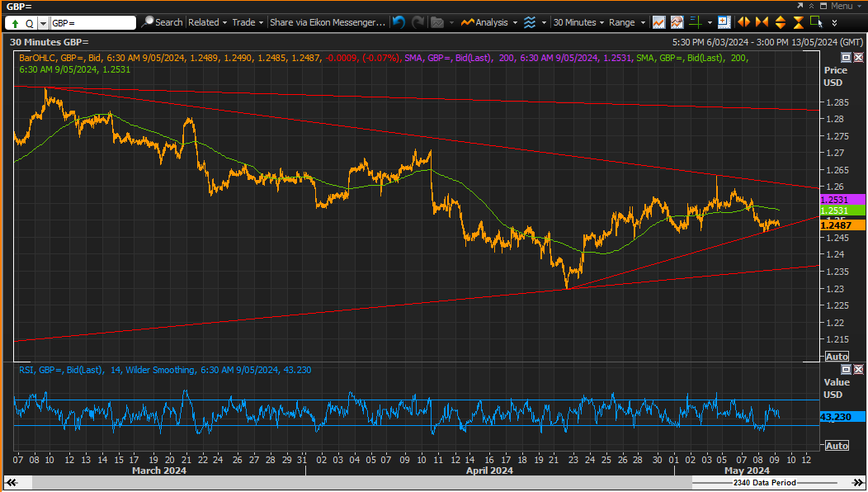Open the Search tool
Screen dimensions: 868x492
coord(163,22)
